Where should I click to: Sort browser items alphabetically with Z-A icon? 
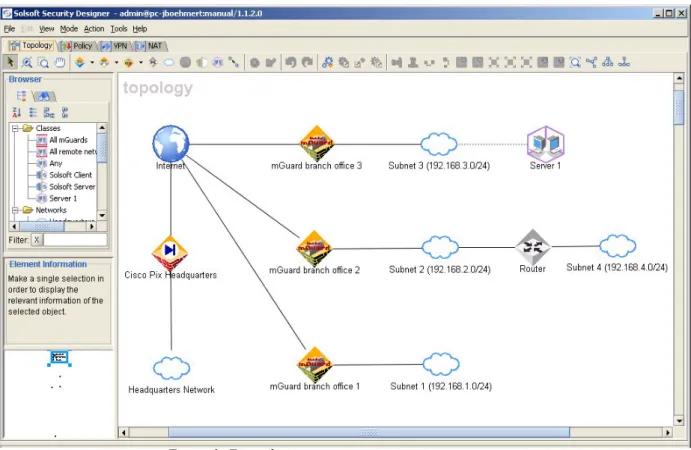(17, 112)
